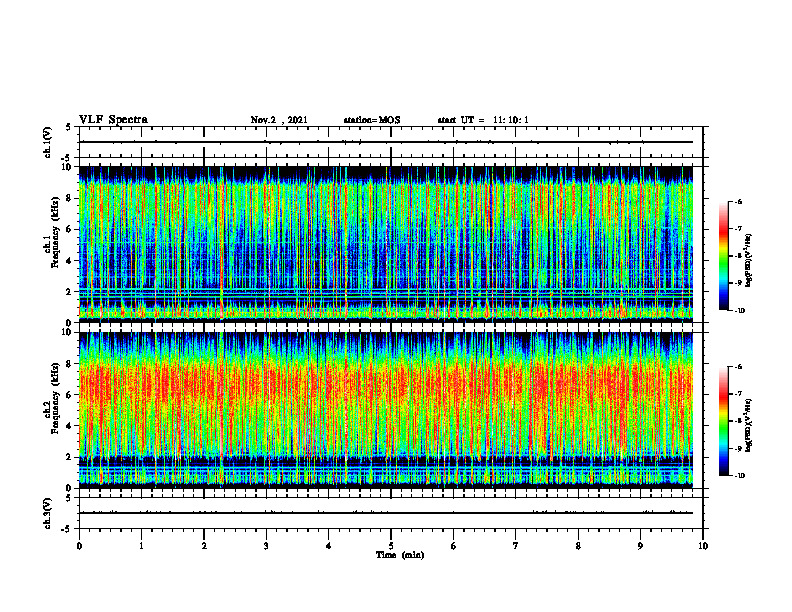Click the ch.1 log(PSD) color scale caption

click(x=749, y=261)
